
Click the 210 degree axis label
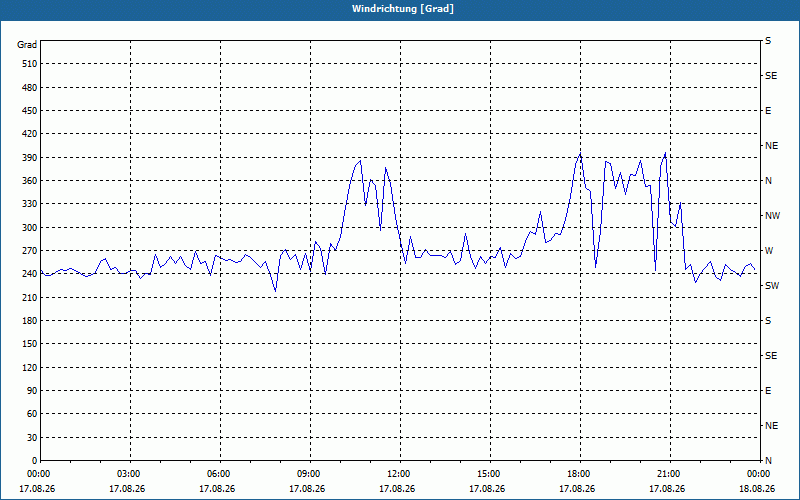click(x=30, y=297)
